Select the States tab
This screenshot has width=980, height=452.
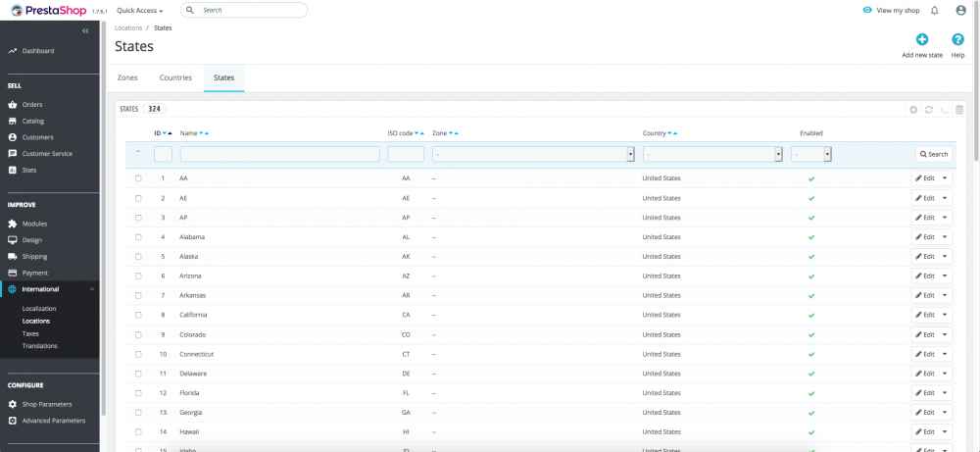223,77
